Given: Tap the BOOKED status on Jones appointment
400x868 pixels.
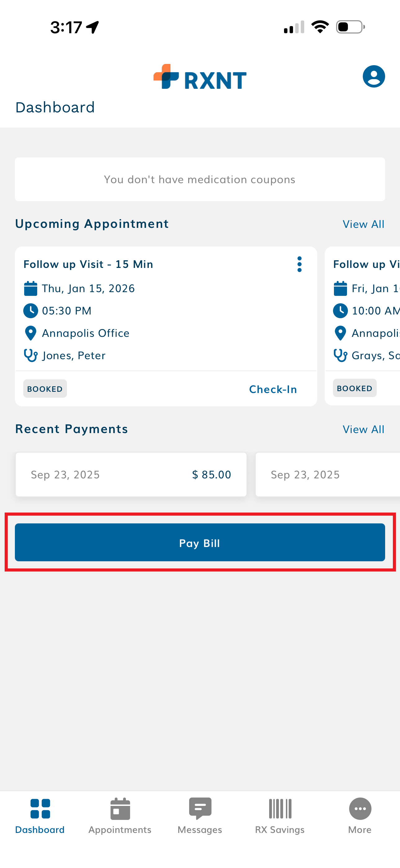Looking at the screenshot, I should (45, 389).
